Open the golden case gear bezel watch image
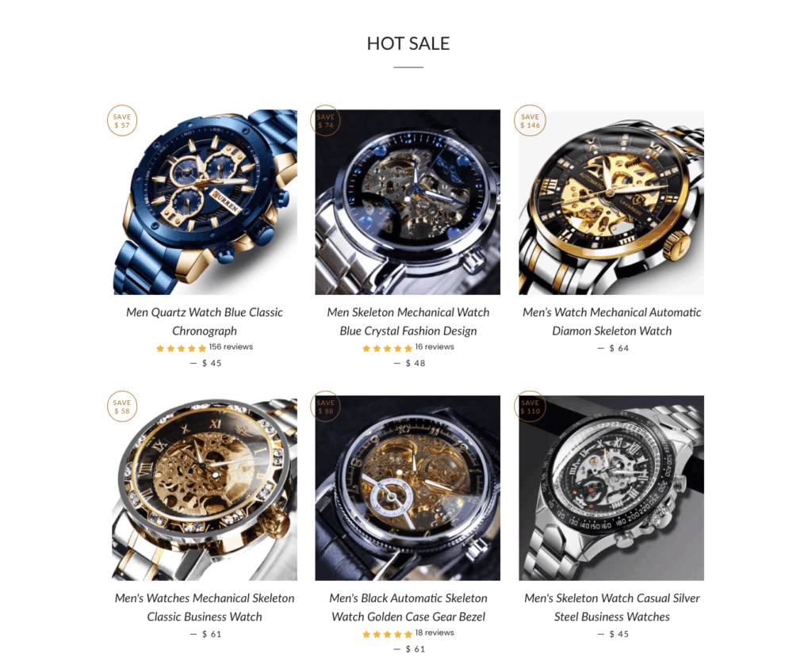812x661 pixels. pyautogui.click(x=408, y=488)
